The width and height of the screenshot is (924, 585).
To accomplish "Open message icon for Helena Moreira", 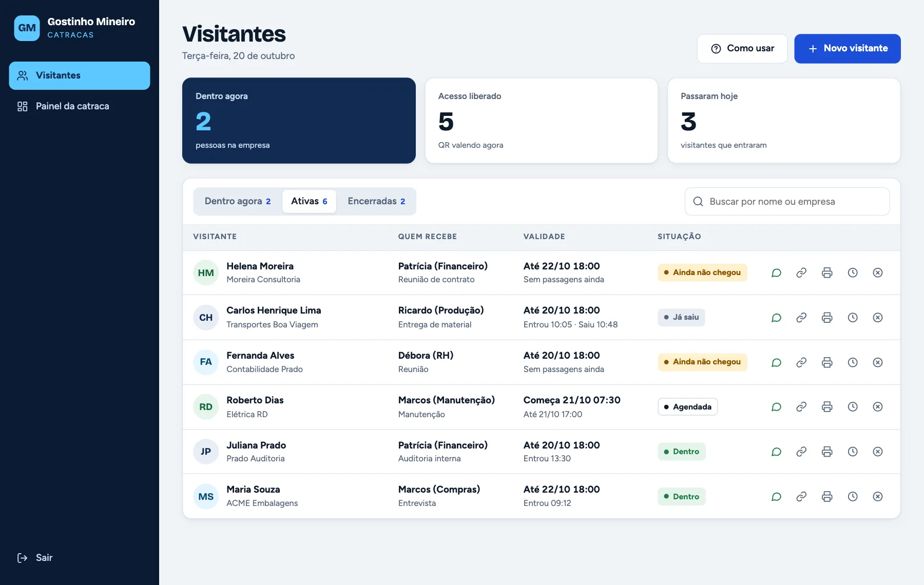I will pyautogui.click(x=776, y=272).
